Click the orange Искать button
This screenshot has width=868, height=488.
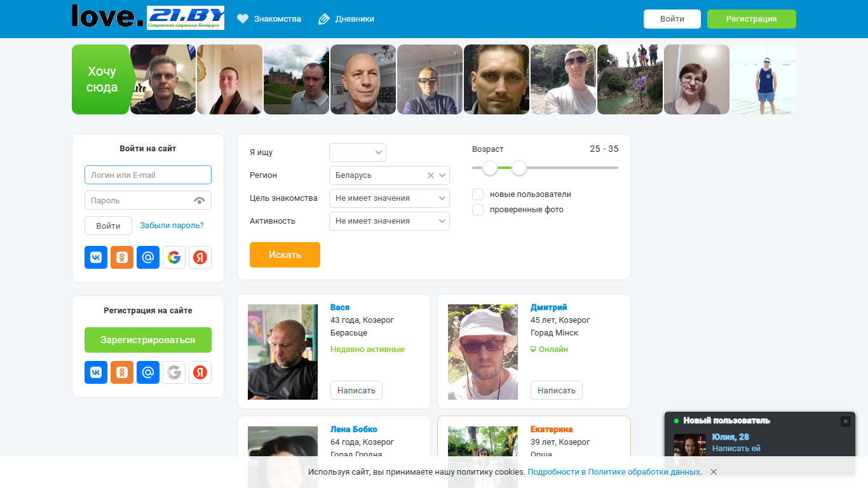[x=285, y=255]
